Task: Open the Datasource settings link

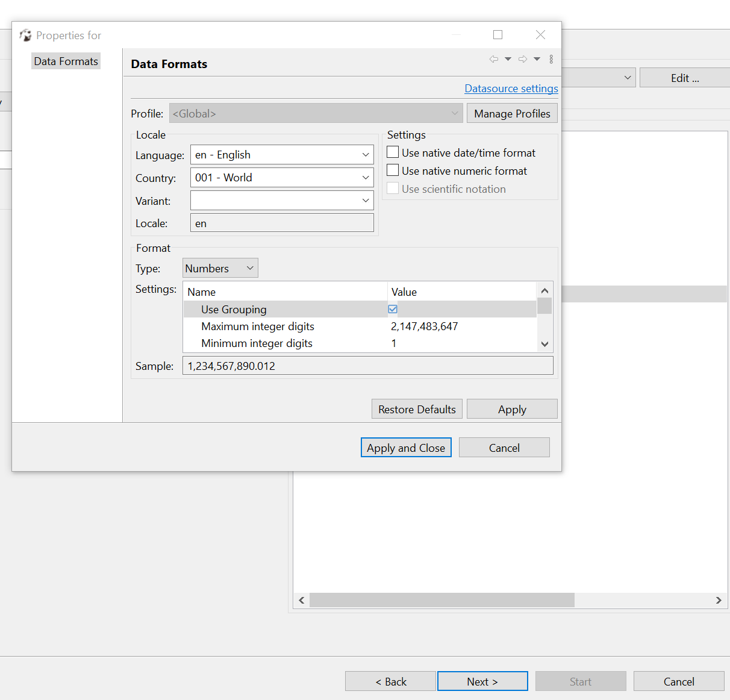Action: click(x=511, y=88)
